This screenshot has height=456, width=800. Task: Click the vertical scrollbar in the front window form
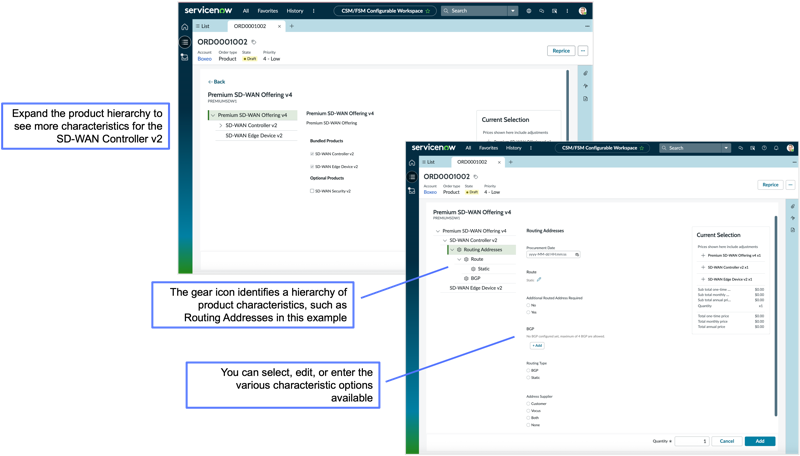pos(776,315)
